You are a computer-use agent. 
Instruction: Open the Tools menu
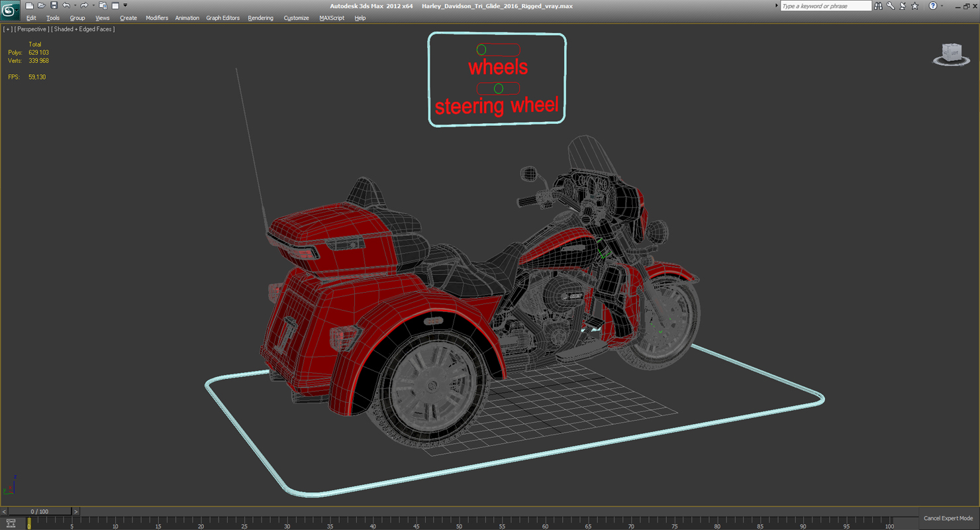pyautogui.click(x=53, y=18)
